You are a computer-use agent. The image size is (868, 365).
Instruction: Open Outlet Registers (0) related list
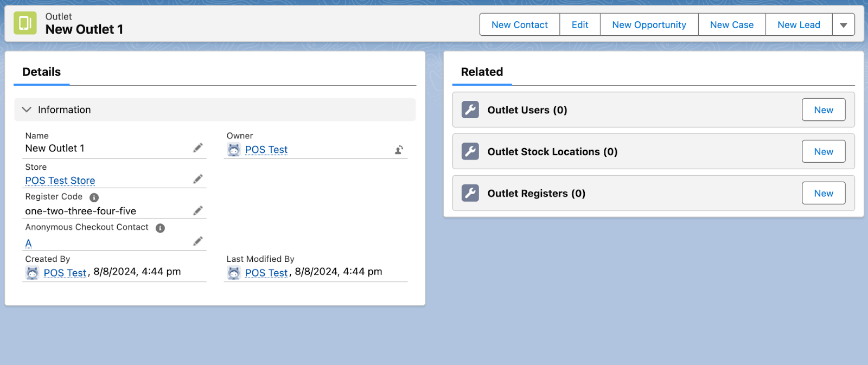pos(537,194)
